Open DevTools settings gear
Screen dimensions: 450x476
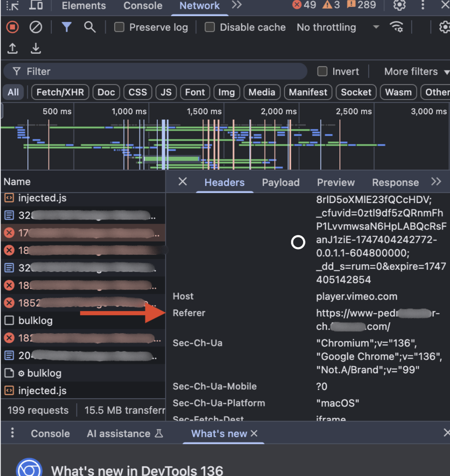[399, 5]
